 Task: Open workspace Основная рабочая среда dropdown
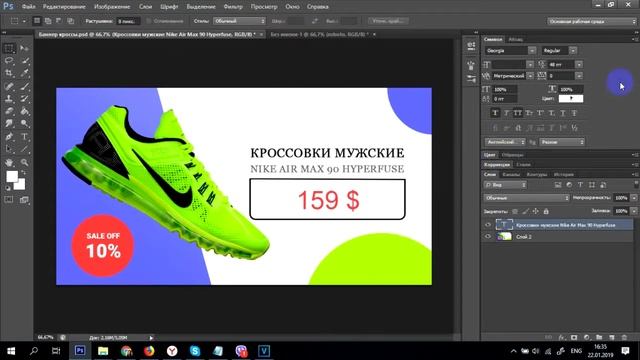(x=592, y=21)
